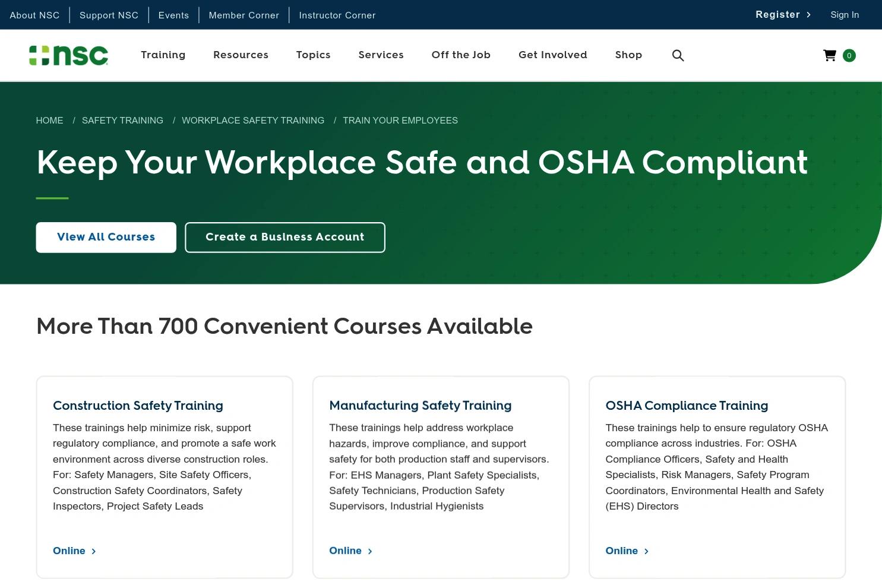
Task: Click the Register link
Action: point(777,15)
